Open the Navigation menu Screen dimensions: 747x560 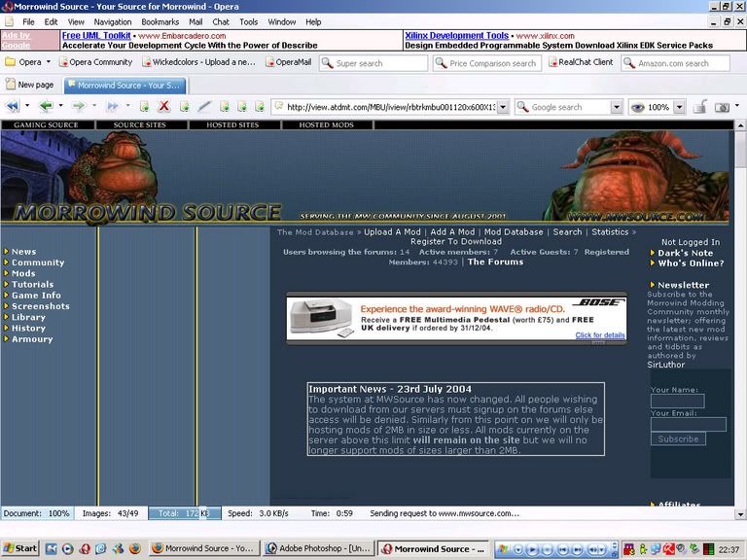(113, 22)
